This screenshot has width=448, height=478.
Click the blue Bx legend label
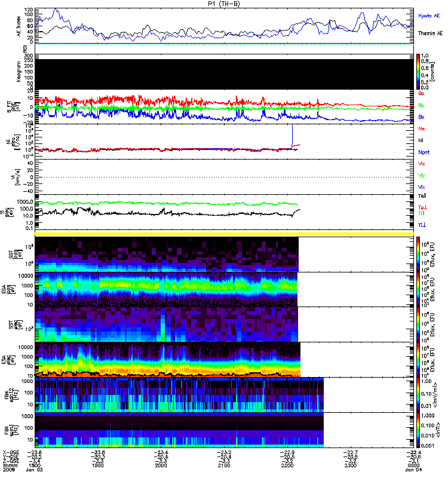tap(421, 117)
